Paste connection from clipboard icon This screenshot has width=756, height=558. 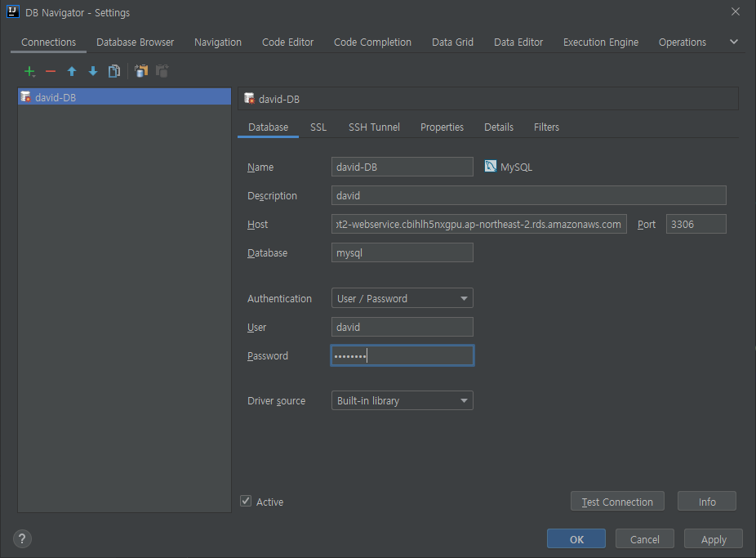point(162,71)
